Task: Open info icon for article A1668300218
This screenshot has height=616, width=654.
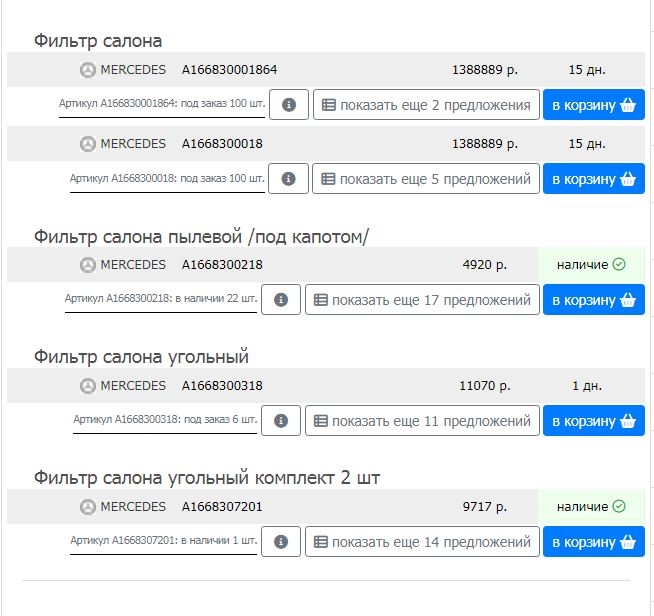Action: pyautogui.click(x=281, y=299)
